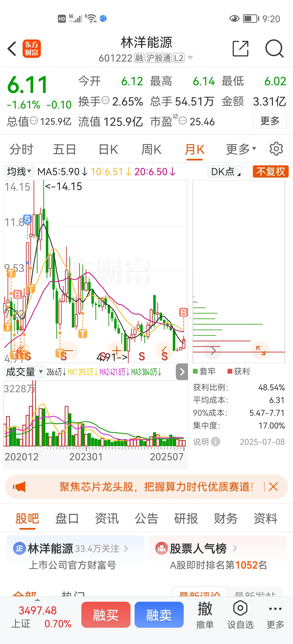Tap chart zoom-in plus circle
This screenshot has height=644, width=293.
point(117,350)
